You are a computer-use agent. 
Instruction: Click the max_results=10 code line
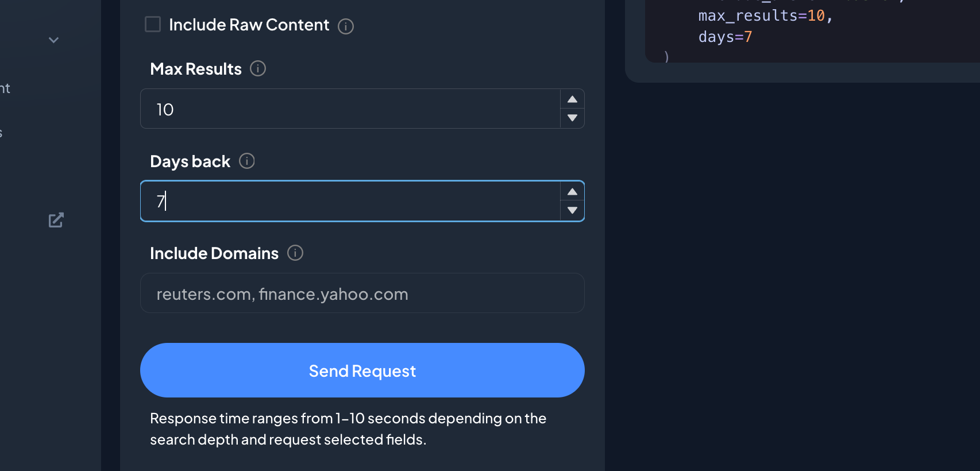(x=765, y=16)
